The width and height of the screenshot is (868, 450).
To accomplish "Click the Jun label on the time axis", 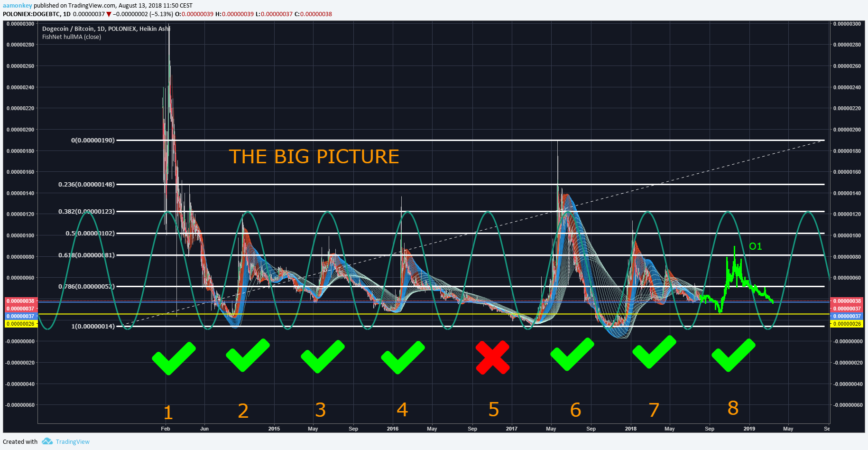I will pyautogui.click(x=204, y=429).
